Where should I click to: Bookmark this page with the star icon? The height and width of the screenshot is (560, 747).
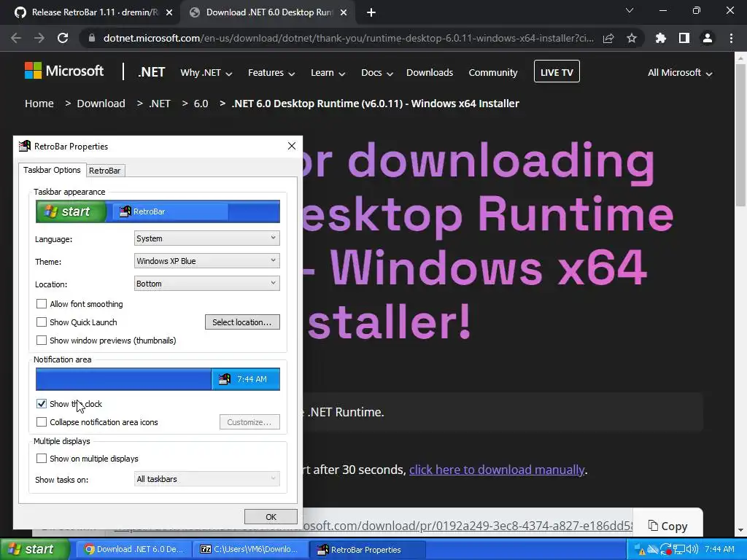coord(632,38)
